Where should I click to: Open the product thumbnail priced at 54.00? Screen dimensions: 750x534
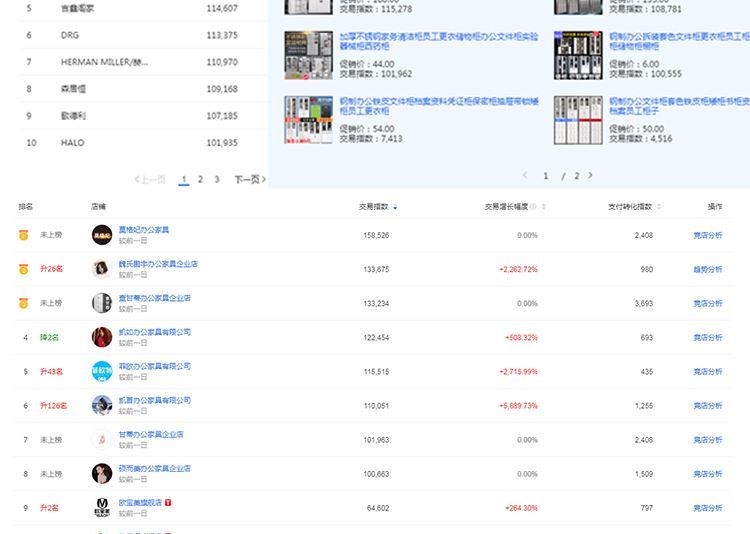(x=309, y=120)
